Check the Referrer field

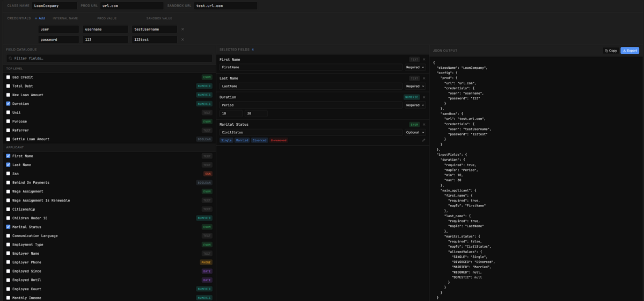click(8, 130)
